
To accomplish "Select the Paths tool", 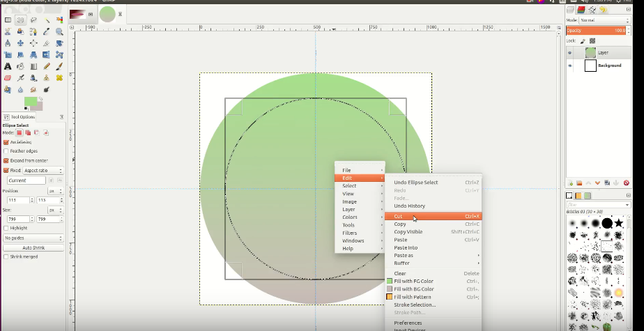I will pos(33,31).
